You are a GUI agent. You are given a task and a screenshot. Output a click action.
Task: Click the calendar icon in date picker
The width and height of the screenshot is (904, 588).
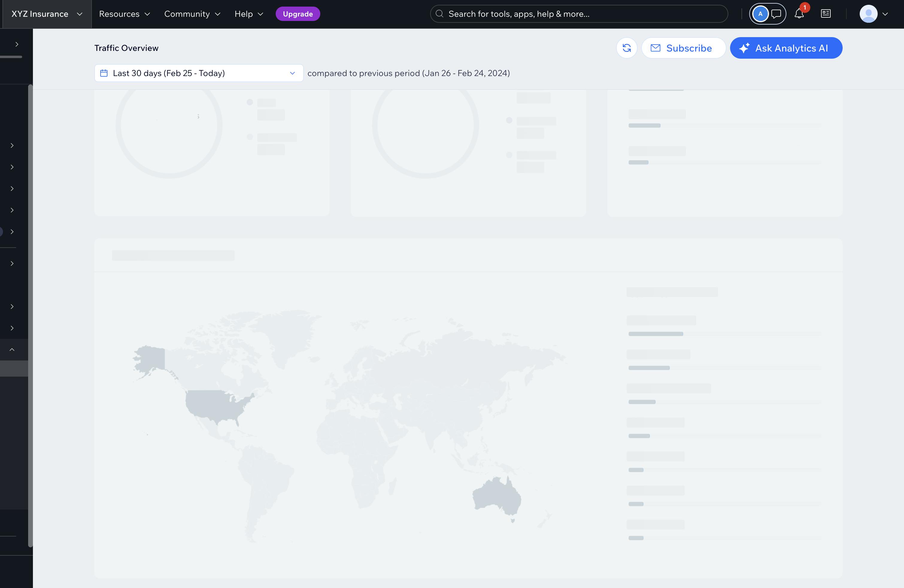(x=104, y=73)
